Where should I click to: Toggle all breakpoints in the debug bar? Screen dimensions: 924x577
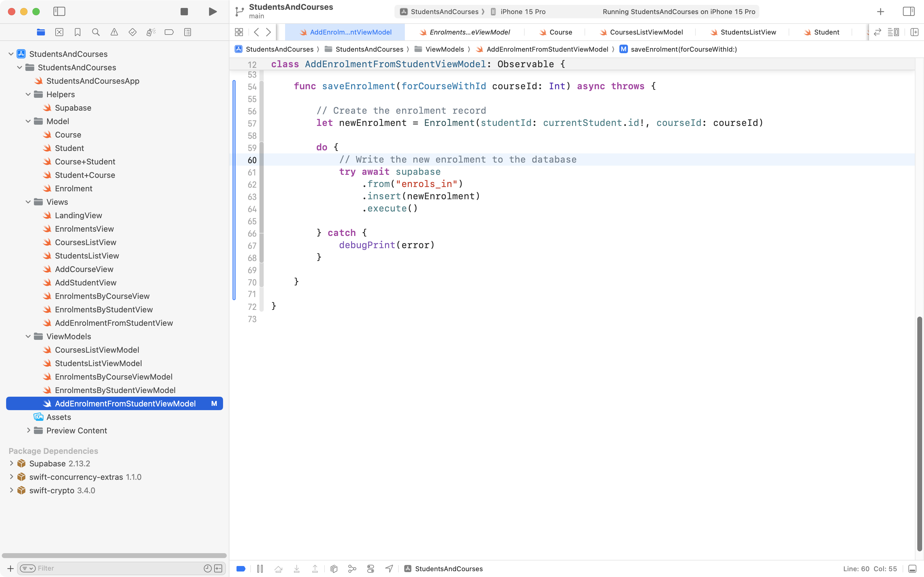(241, 569)
